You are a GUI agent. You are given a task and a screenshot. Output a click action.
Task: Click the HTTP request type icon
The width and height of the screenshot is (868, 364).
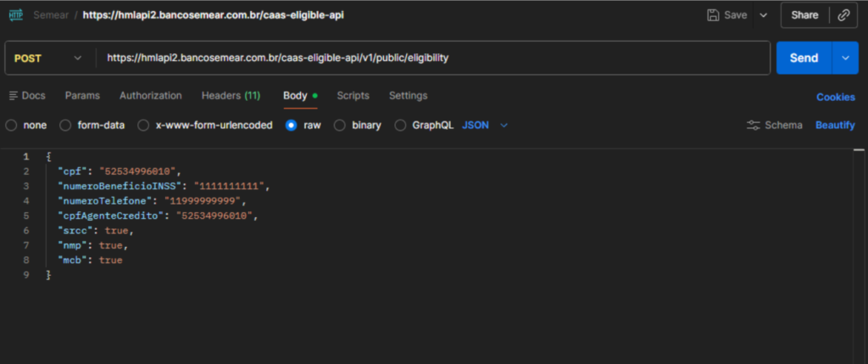16,14
